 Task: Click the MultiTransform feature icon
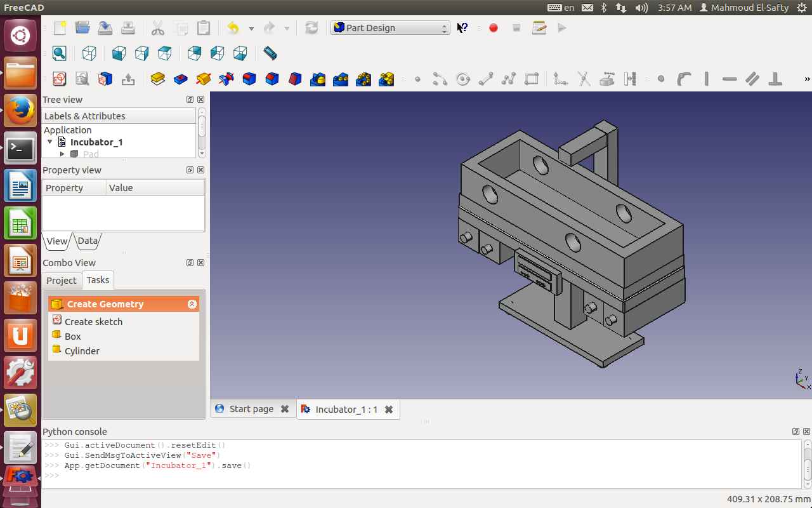pos(386,79)
